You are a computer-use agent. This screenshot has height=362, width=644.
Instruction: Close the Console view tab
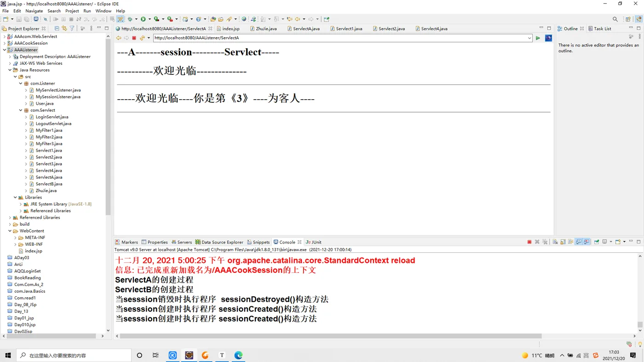[299, 242]
